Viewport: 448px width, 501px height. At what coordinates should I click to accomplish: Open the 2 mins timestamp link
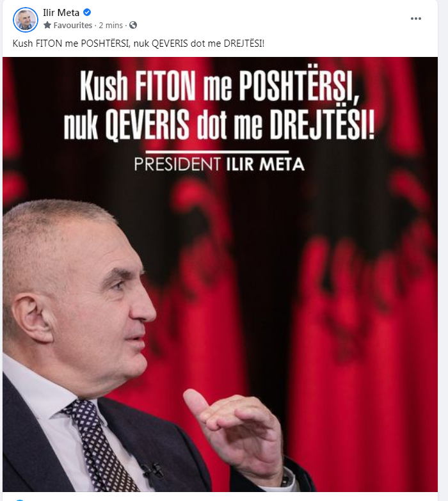111,25
